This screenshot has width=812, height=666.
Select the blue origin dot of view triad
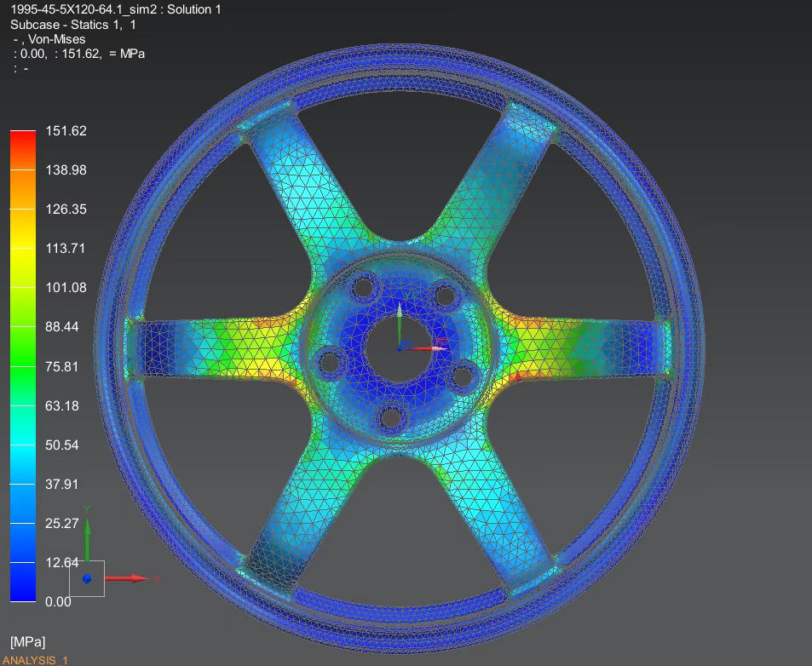click(x=87, y=579)
